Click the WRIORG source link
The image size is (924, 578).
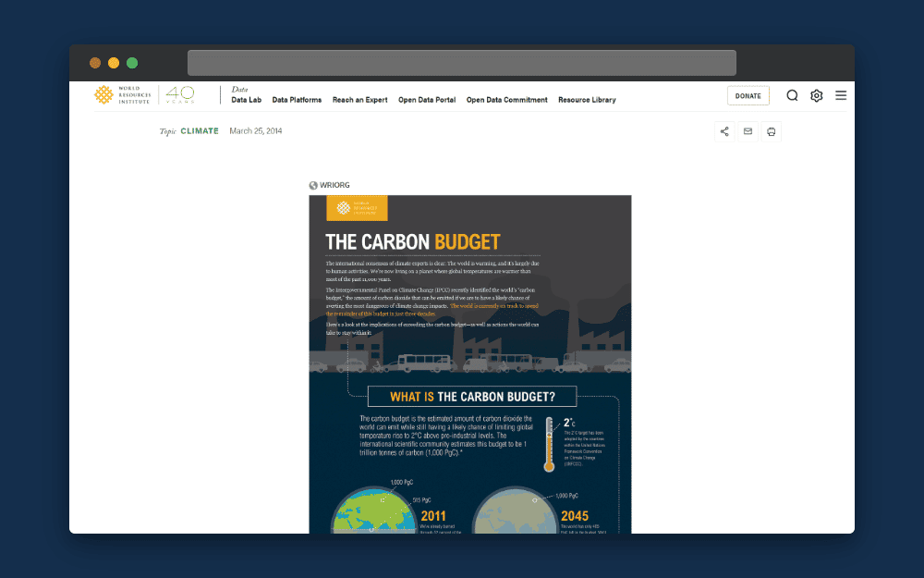pos(334,185)
